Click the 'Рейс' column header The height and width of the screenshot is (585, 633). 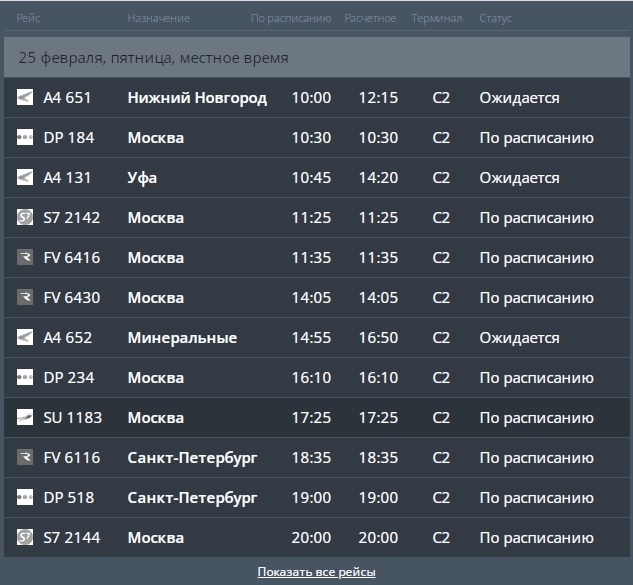pyautogui.click(x=28, y=18)
